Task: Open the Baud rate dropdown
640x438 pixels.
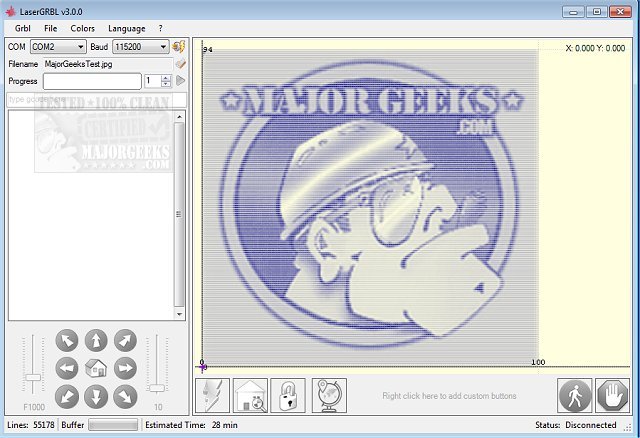Action: 140,47
